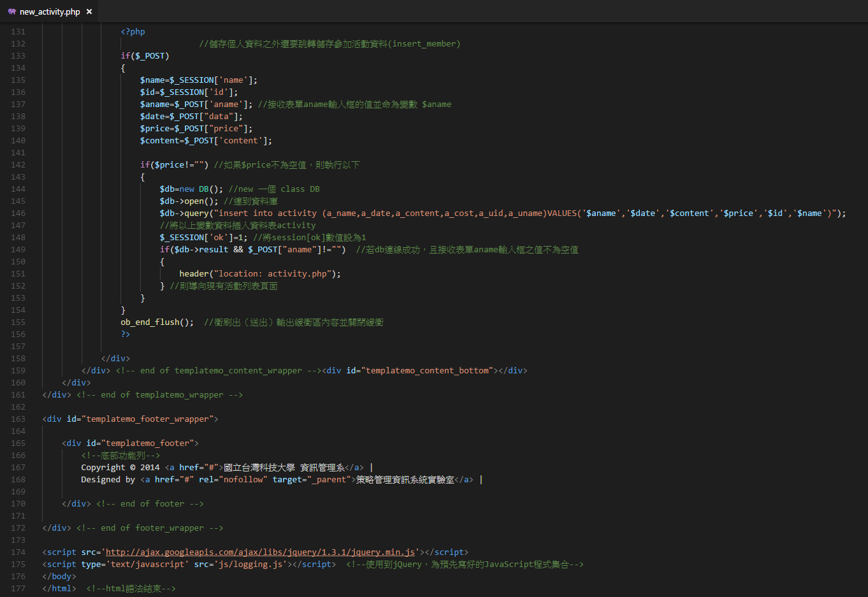Click the target="_parent" attribute

(312, 479)
